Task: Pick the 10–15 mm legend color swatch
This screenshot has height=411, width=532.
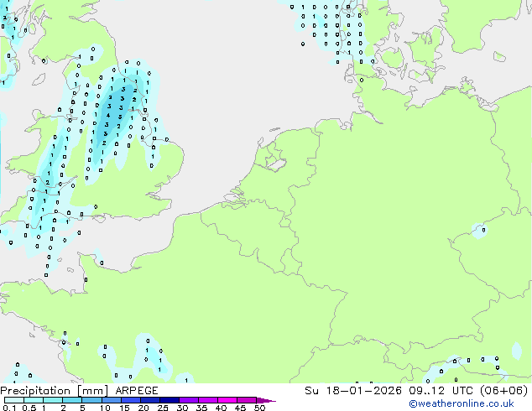Action: [x=111, y=400]
